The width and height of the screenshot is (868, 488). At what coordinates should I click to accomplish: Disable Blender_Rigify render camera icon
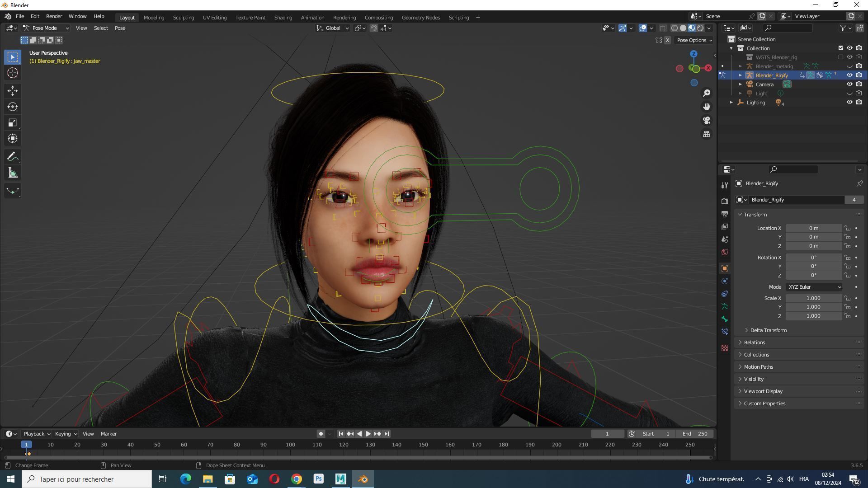(x=859, y=75)
